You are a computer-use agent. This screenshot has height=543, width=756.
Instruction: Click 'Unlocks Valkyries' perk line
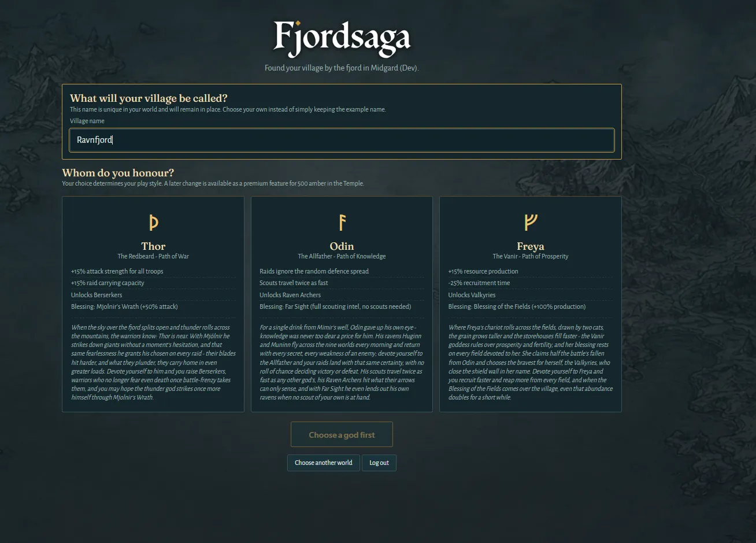[x=472, y=295]
